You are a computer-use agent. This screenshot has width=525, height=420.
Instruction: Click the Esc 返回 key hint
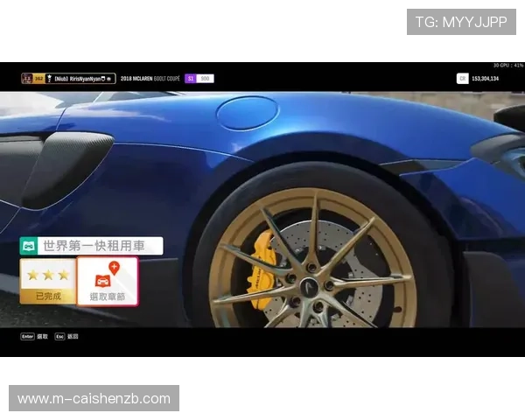click(66, 337)
